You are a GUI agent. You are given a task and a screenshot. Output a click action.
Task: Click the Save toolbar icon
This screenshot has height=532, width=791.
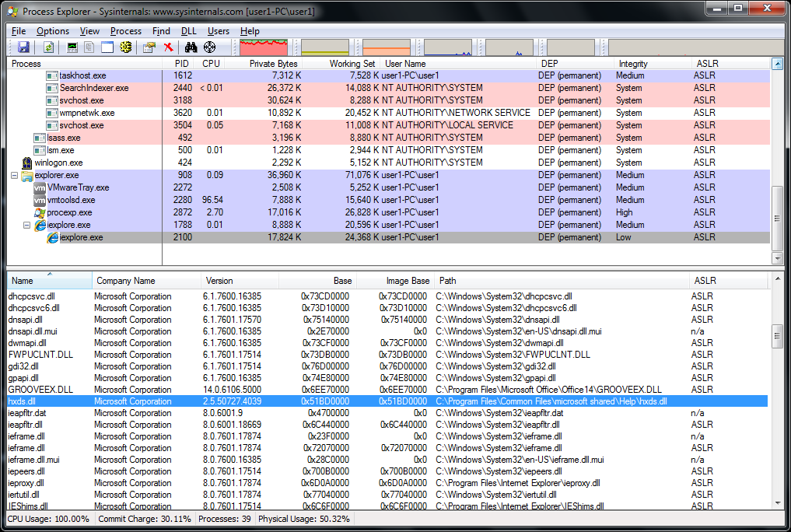coord(23,47)
